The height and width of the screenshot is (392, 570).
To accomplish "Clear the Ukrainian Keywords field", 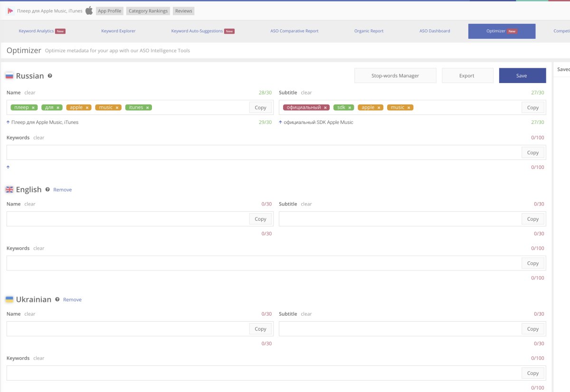I will [x=39, y=358].
